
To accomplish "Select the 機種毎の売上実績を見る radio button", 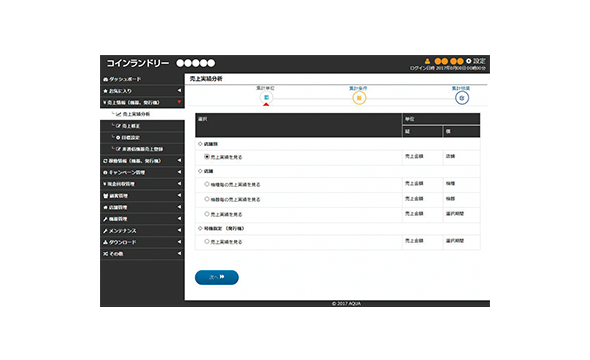I will click(207, 184).
